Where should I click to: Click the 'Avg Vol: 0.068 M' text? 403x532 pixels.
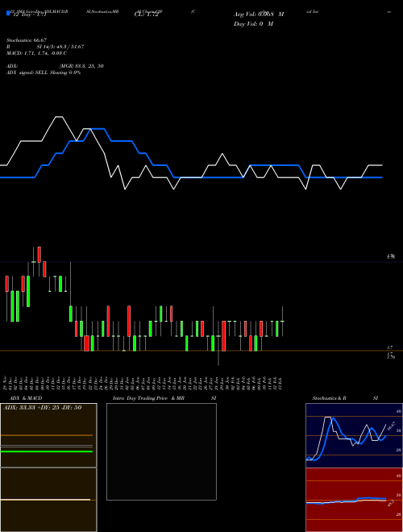tap(259, 15)
